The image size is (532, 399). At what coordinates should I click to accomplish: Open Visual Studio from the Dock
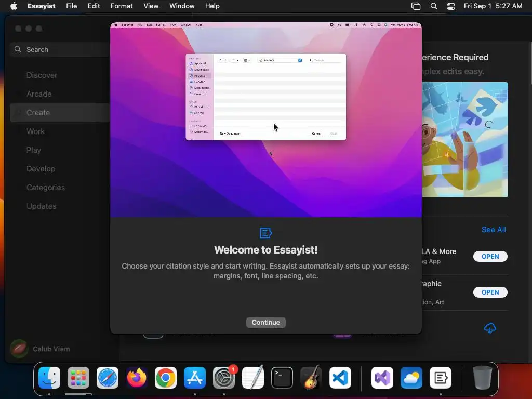(382, 378)
